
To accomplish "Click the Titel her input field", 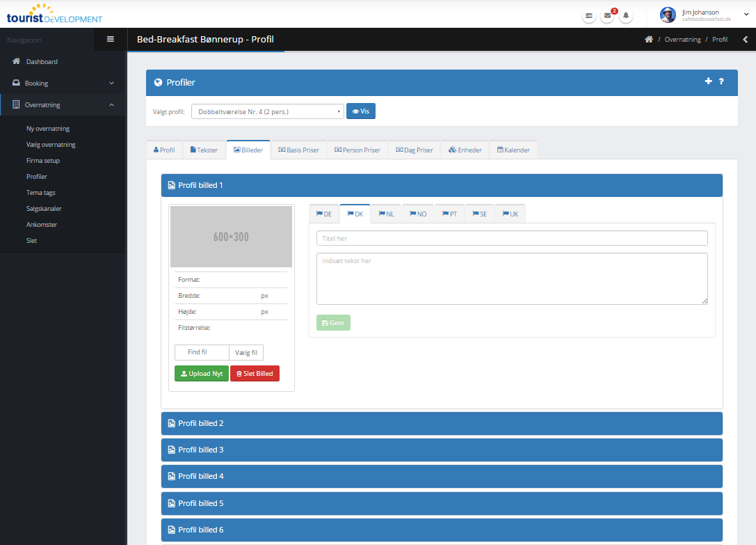I will (511, 238).
